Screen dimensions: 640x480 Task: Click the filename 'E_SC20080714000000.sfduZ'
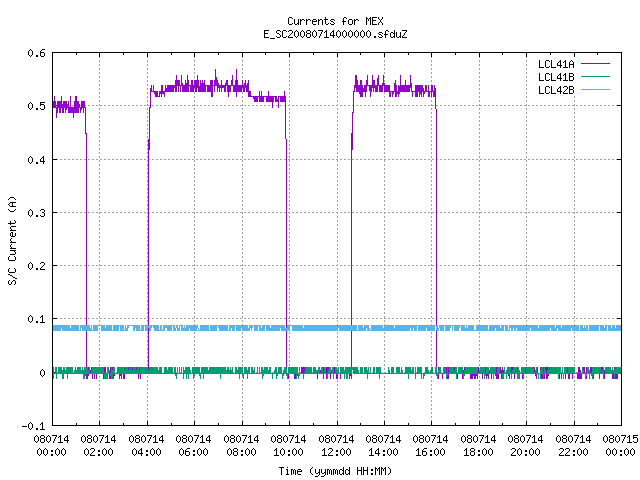point(335,34)
